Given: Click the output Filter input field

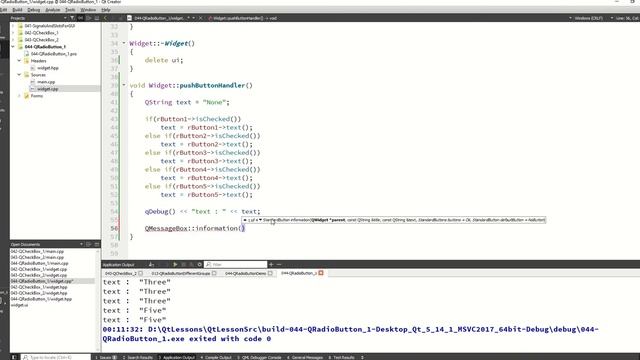Looking at the screenshot, I should [x=236, y=264].
